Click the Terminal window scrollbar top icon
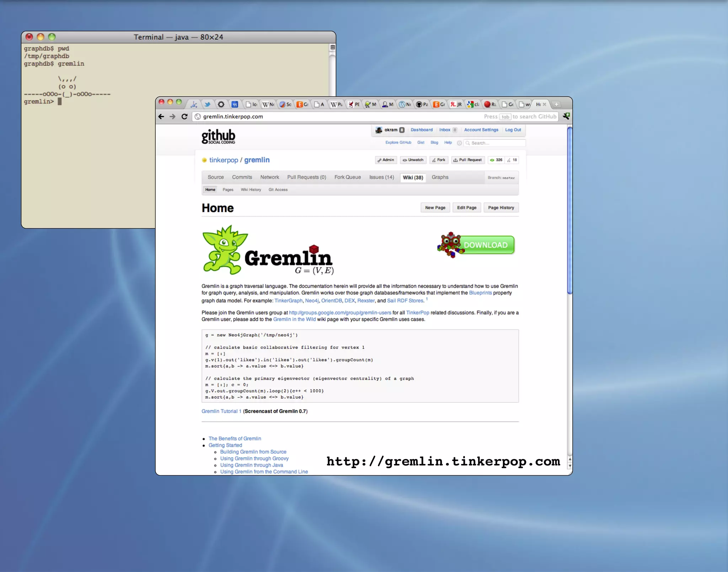This screenshot has width=728, height=572. point(333,47)
